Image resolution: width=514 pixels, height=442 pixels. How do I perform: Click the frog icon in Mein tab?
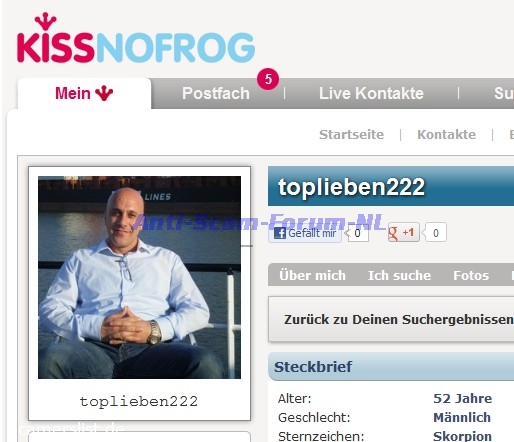(x=104, y=93)
